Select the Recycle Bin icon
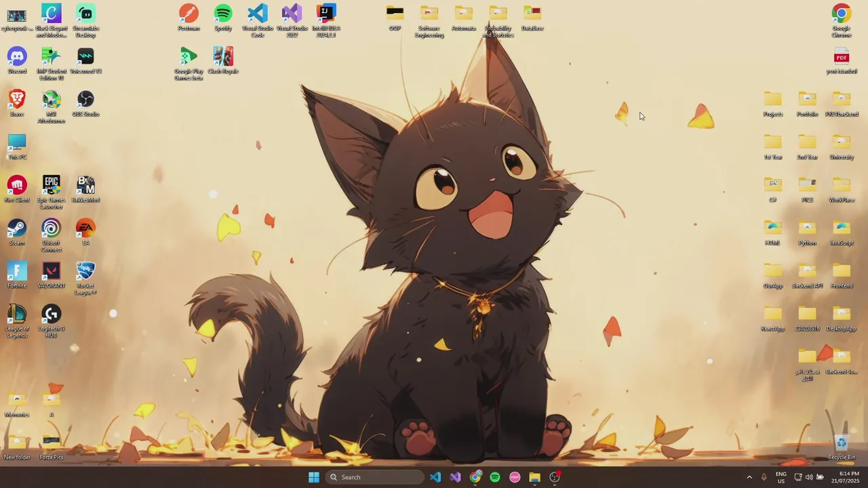Viewport: 868px width, 488px height. pos(842,447)
